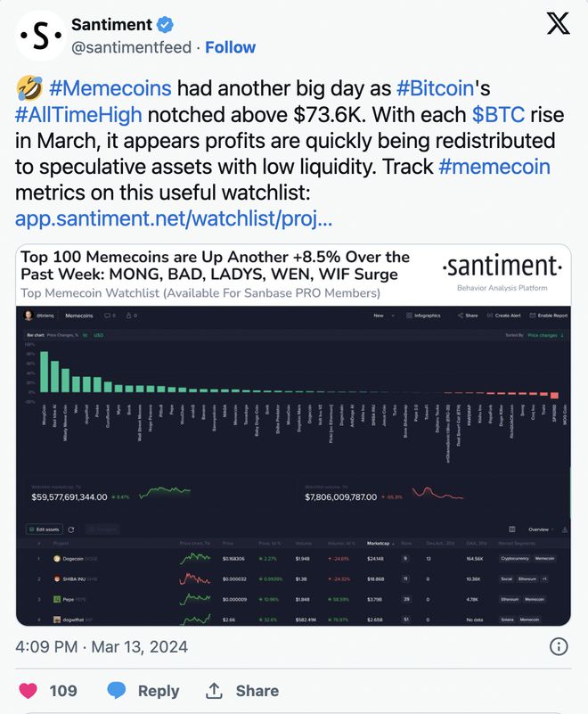Viewport: 588px width, 714px height.
Task: Like the tweet with the heart icon
Action: [x=29, y=690]
